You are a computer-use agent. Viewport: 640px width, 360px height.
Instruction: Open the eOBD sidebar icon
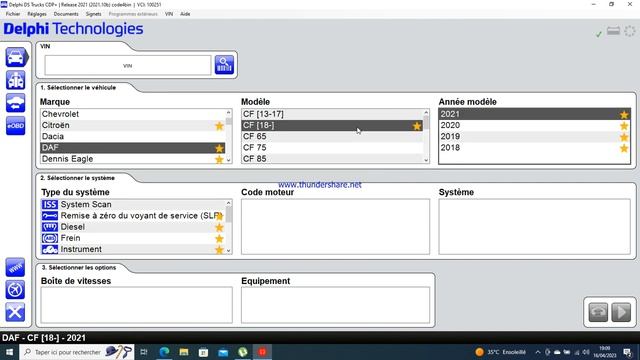click(16, 126)
